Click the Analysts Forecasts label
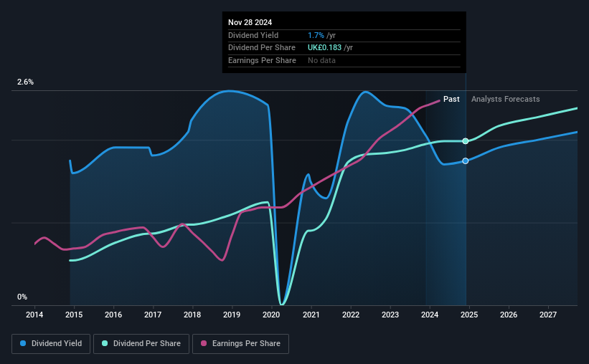589x364 pixels. tap(505, 99)
